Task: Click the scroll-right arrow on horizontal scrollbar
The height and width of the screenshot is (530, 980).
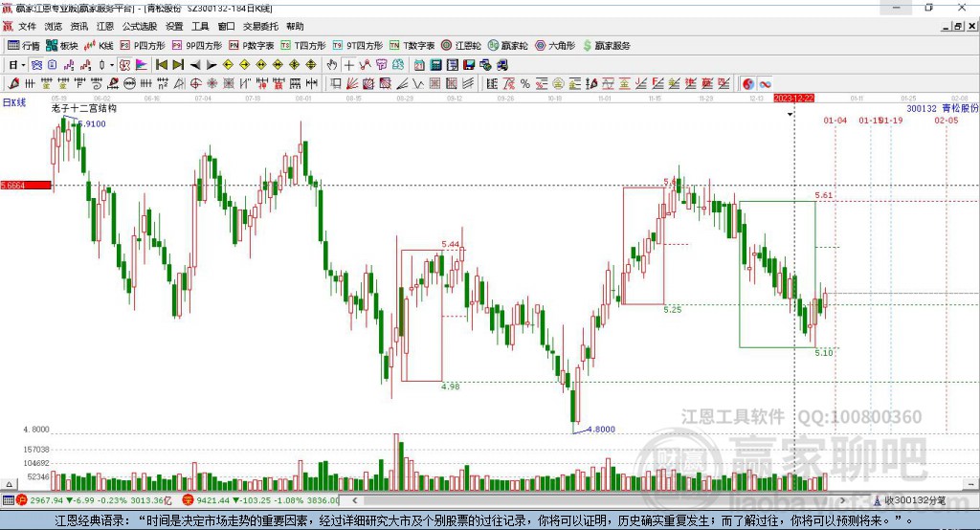Action: 842,500
